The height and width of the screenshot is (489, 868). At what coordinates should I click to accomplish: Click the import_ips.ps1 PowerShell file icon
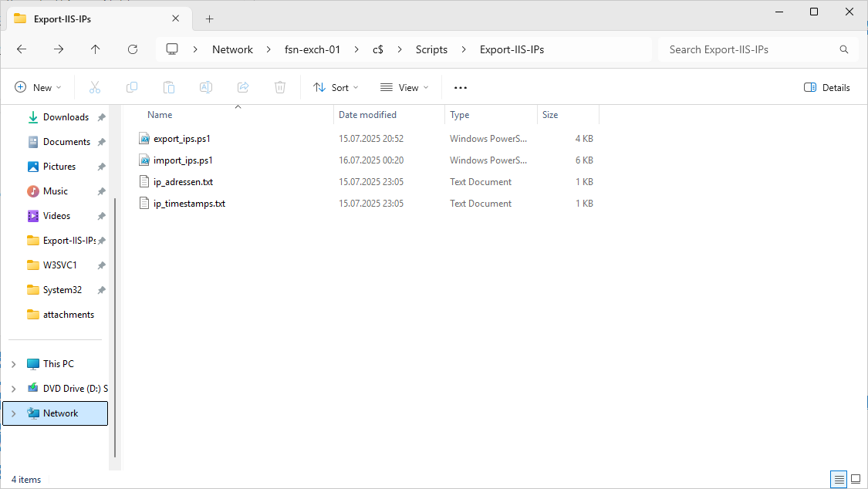144,160
